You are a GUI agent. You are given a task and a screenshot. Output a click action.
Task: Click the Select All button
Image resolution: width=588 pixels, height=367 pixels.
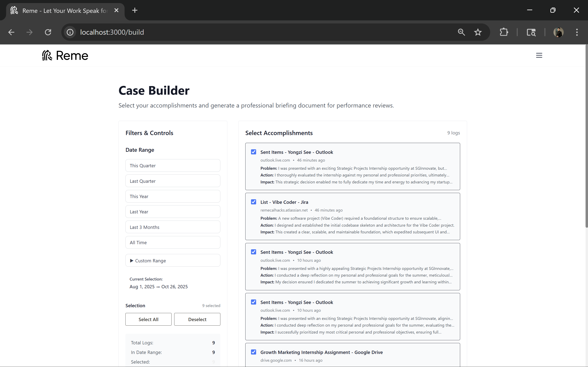point(148,319)
